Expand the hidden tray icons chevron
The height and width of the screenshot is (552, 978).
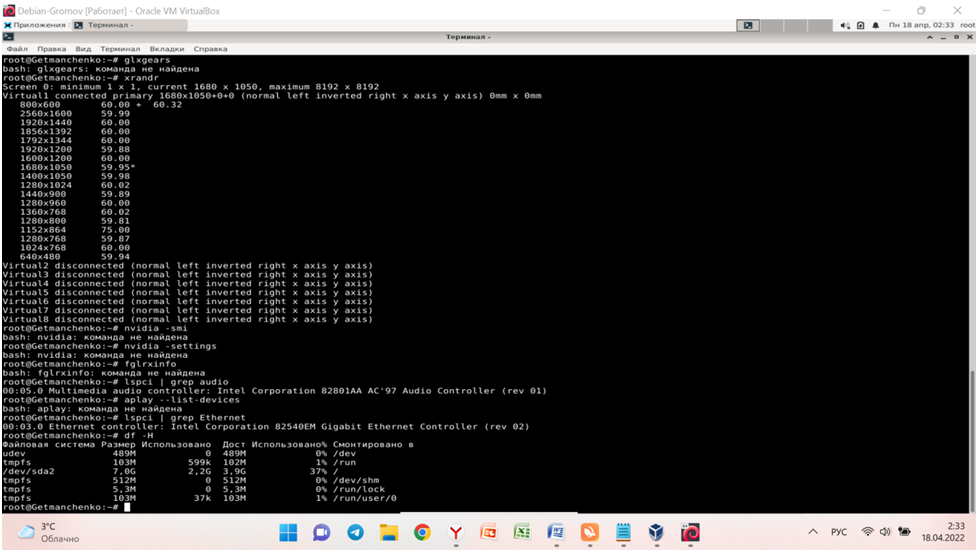tap(813, 532)
